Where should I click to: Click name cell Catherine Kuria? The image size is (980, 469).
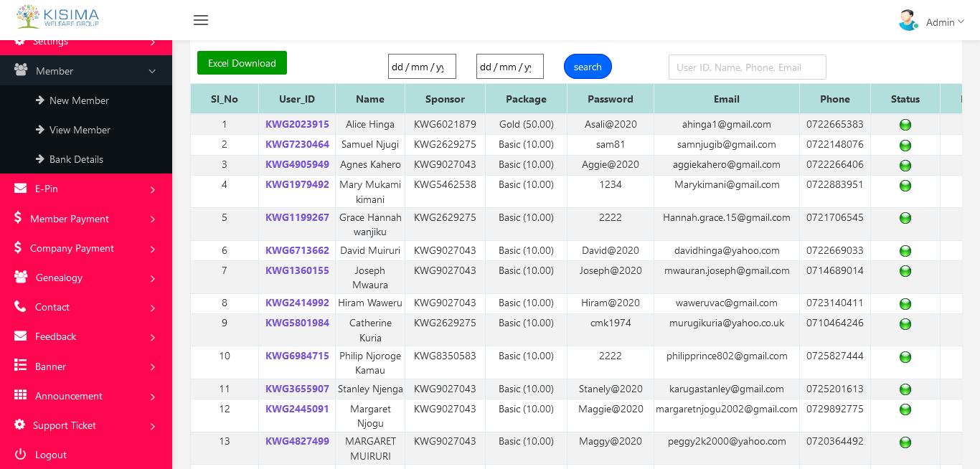[370, 330]
